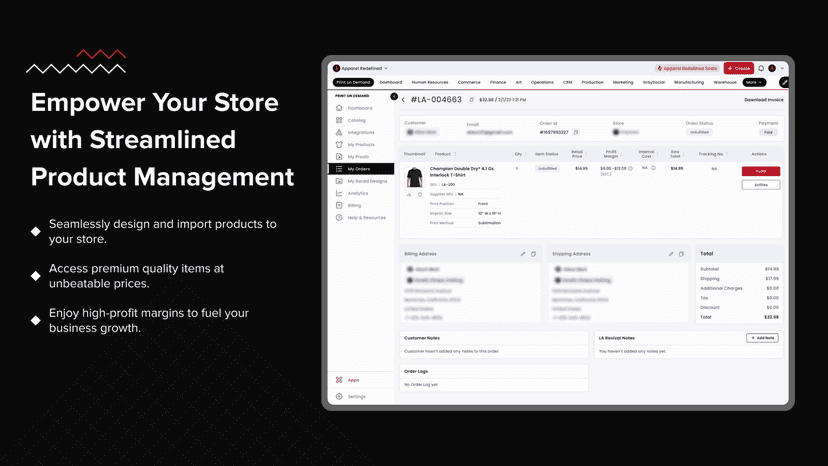Copy the Billing Address

pos(533,254)
